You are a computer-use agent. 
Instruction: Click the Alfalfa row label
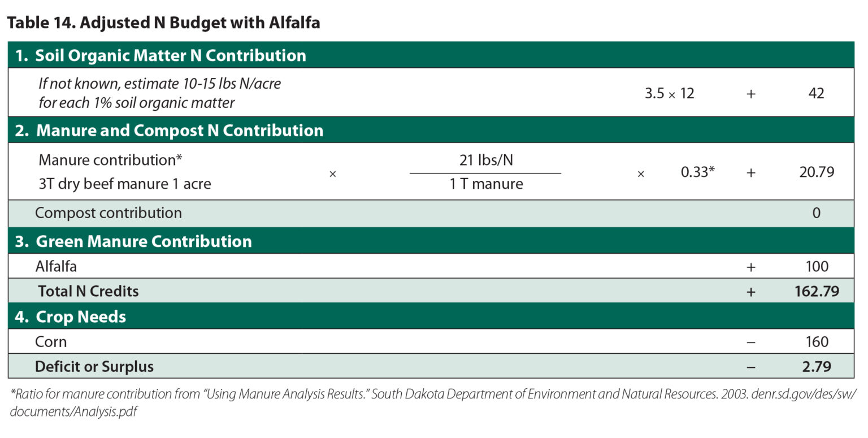56,266
